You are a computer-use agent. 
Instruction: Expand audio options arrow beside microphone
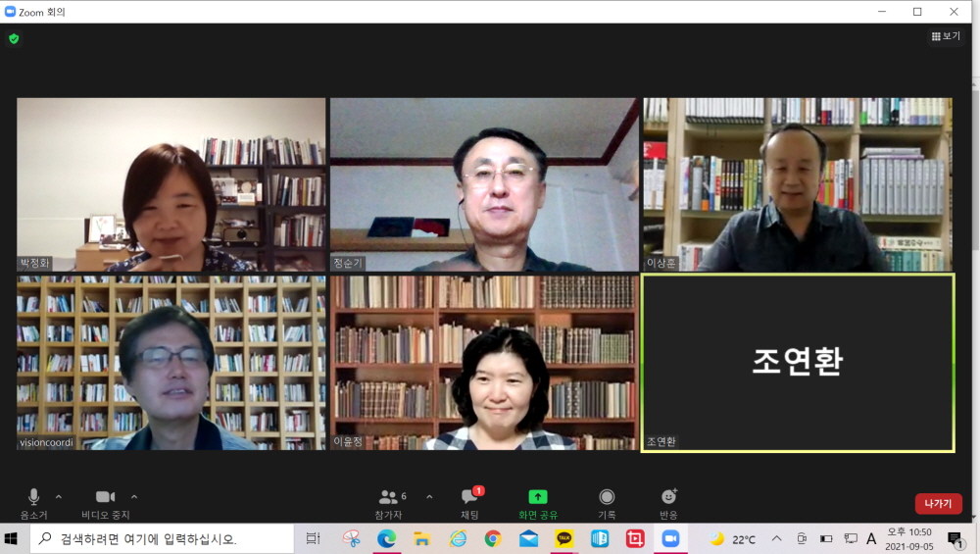(59, 496)
